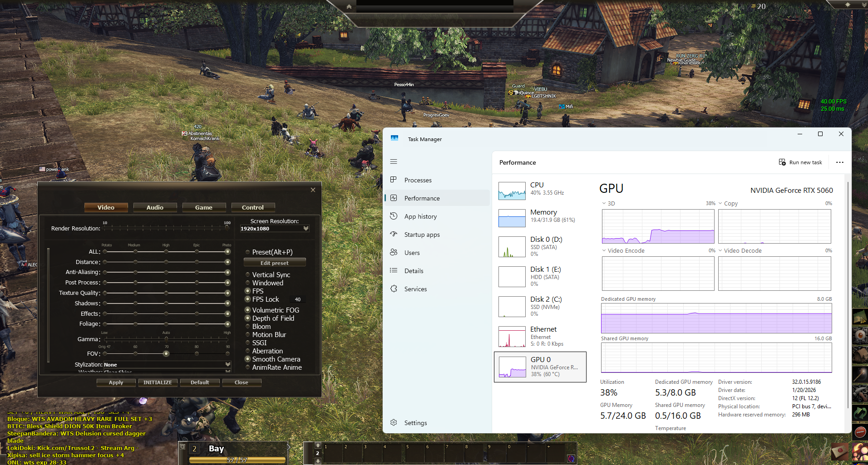Turn on Motion Blur option

[248, 335]
